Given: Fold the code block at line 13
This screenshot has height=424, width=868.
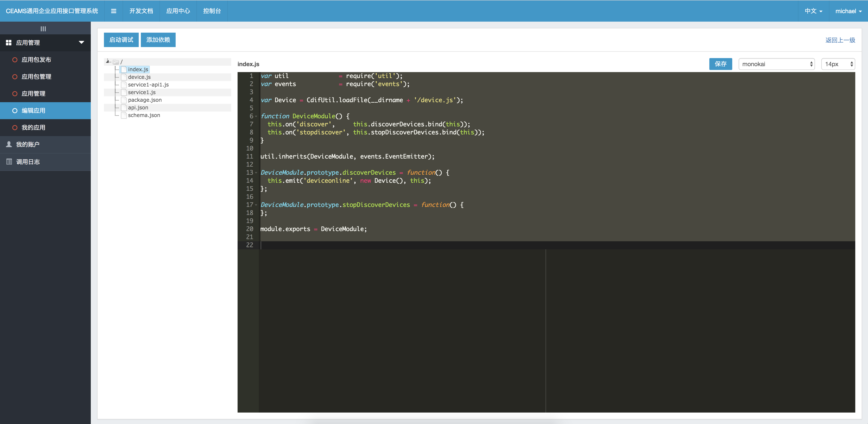Looking at the screenshot, I should (x=256, y=173).
